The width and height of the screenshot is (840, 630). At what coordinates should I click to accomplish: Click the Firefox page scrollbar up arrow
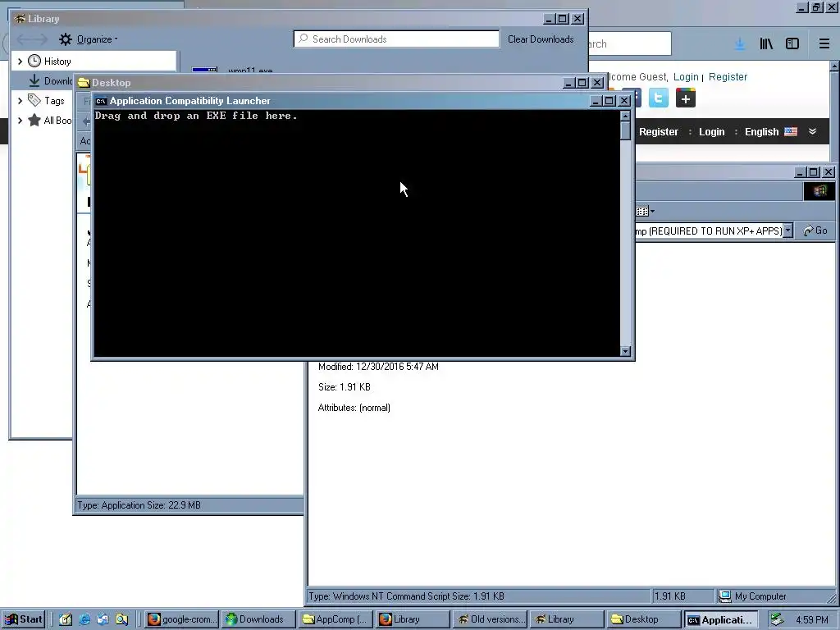tap(834, 66)
